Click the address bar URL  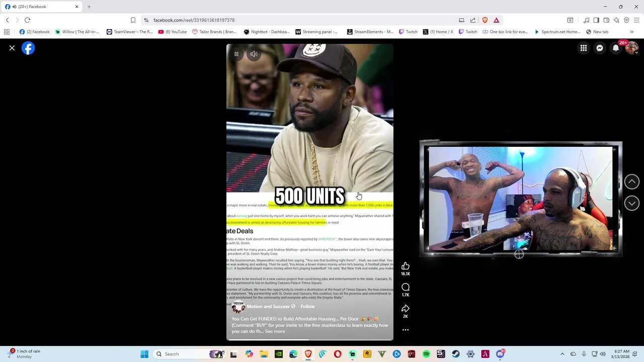[x=194, y=20]
